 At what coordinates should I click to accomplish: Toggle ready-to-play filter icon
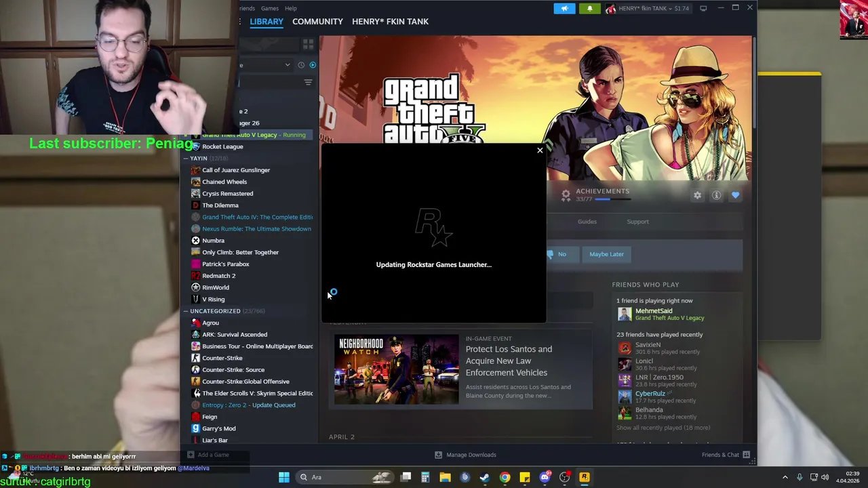click(313, 65)
